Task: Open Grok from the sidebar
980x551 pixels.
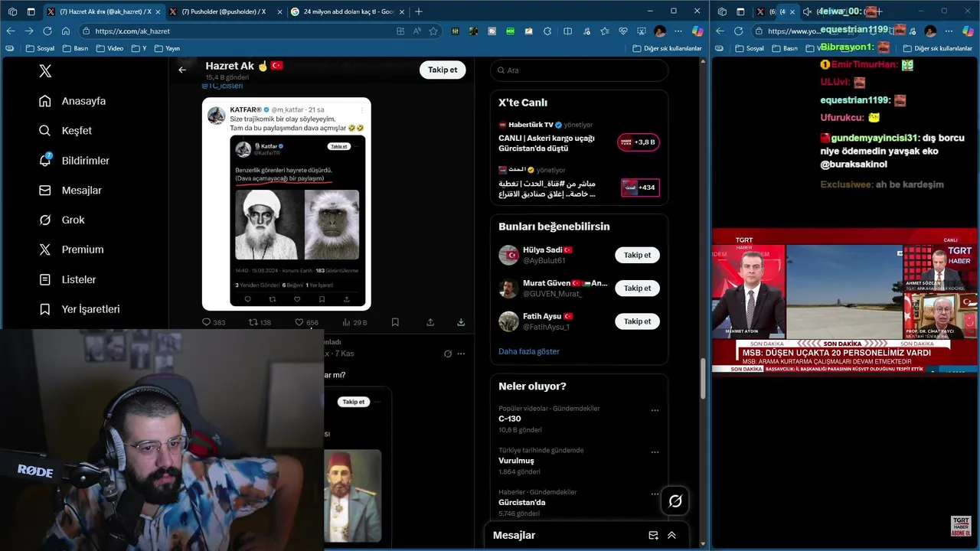Action: pyautogui.click(x=62, y=220)
